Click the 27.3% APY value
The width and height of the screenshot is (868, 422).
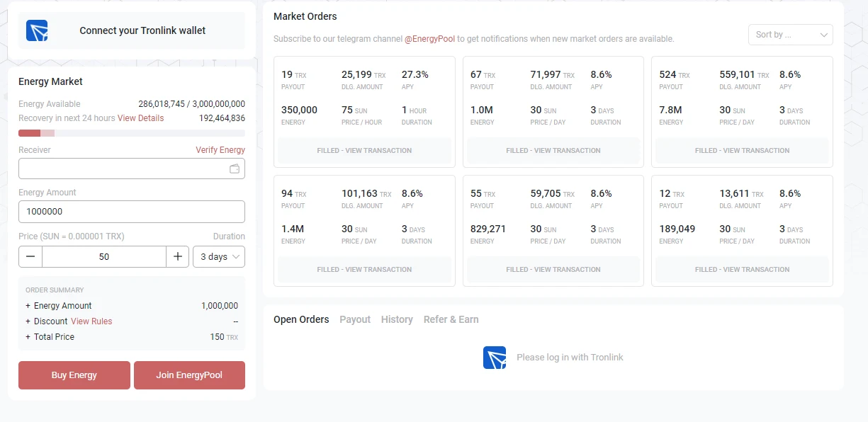tap(415, 74)
